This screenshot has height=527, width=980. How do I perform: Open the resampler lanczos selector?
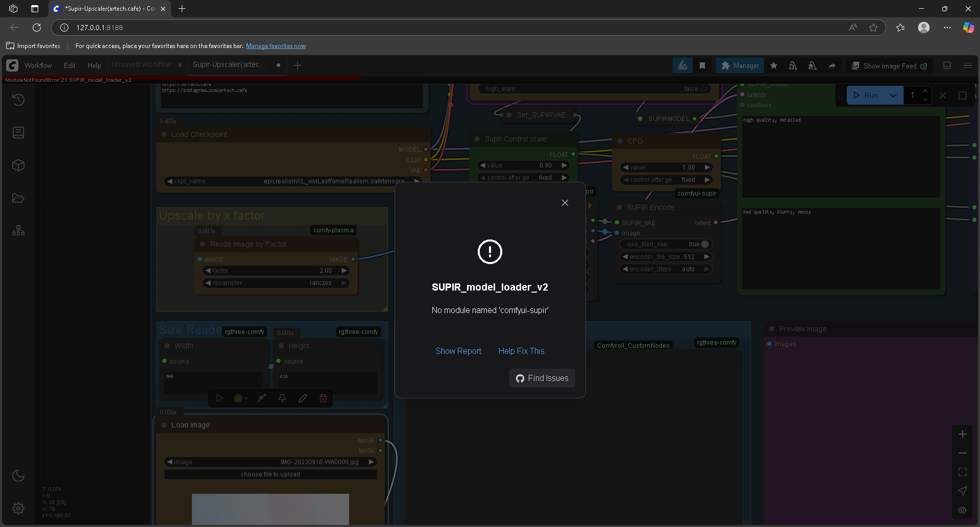point(276,283)
